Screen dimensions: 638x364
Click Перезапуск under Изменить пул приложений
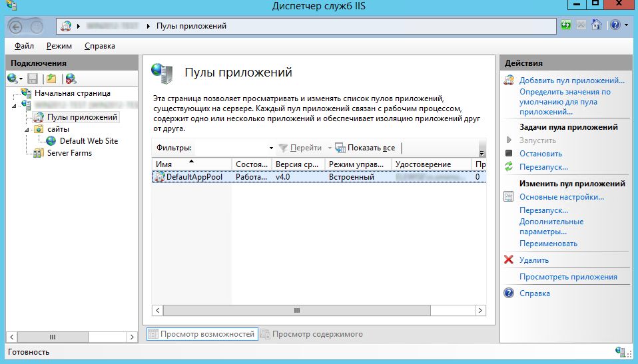(x=543, y=211)
